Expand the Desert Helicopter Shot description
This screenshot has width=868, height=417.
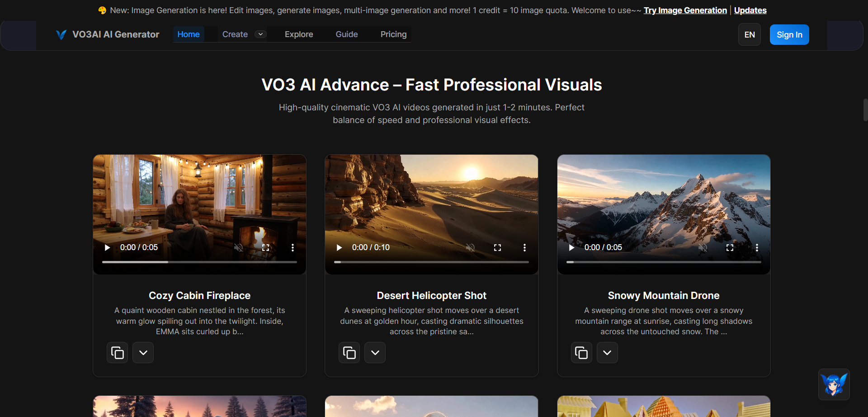click(375, 353)
